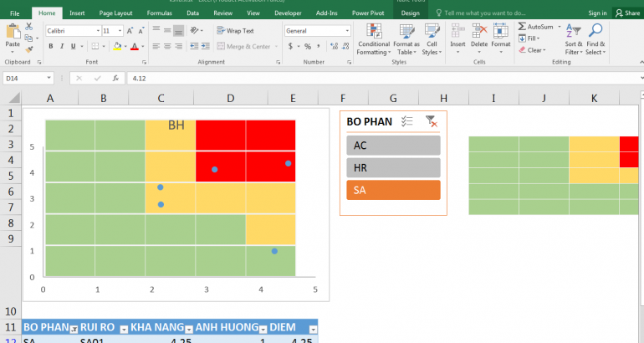The image size is (644, 343).
Task: Toggle Bold formatting
Action: 50,46
